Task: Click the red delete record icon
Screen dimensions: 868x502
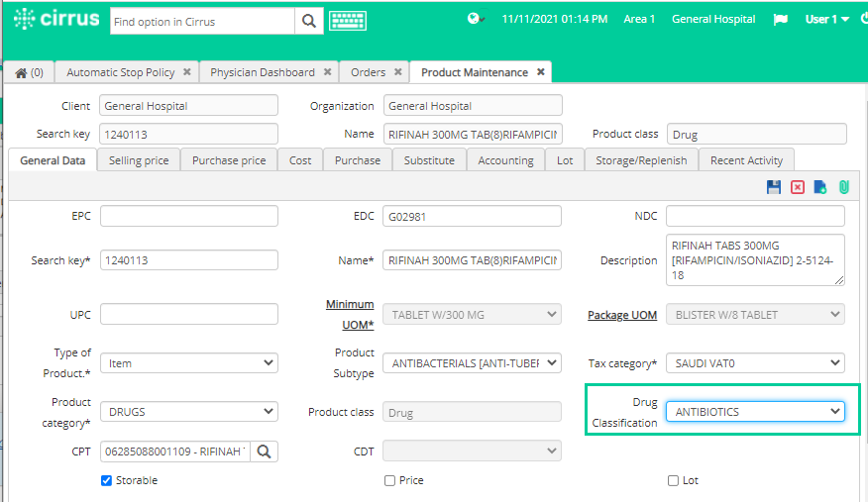Action: (797, 187)
